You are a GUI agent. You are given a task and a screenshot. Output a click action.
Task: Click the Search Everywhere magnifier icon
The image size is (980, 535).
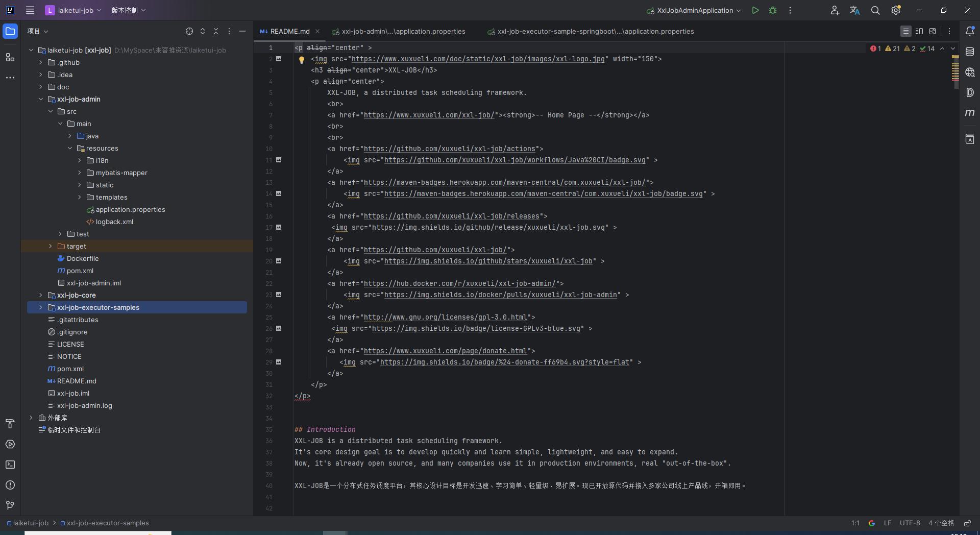tap(875, 10)
